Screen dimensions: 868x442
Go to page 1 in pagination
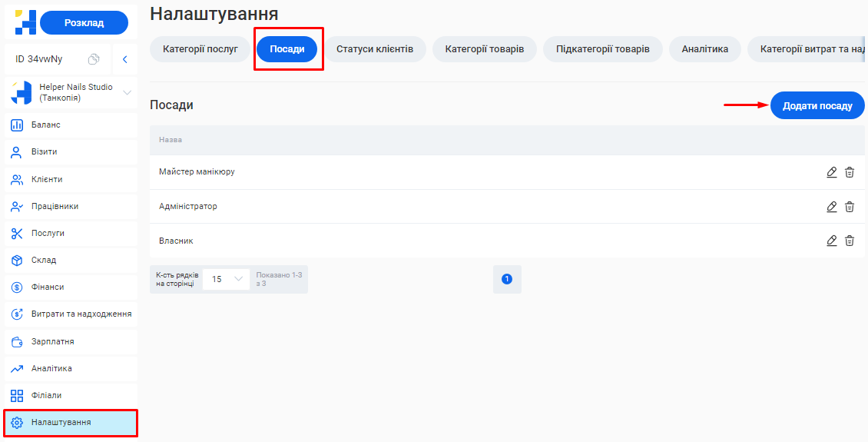click(507, 279)
